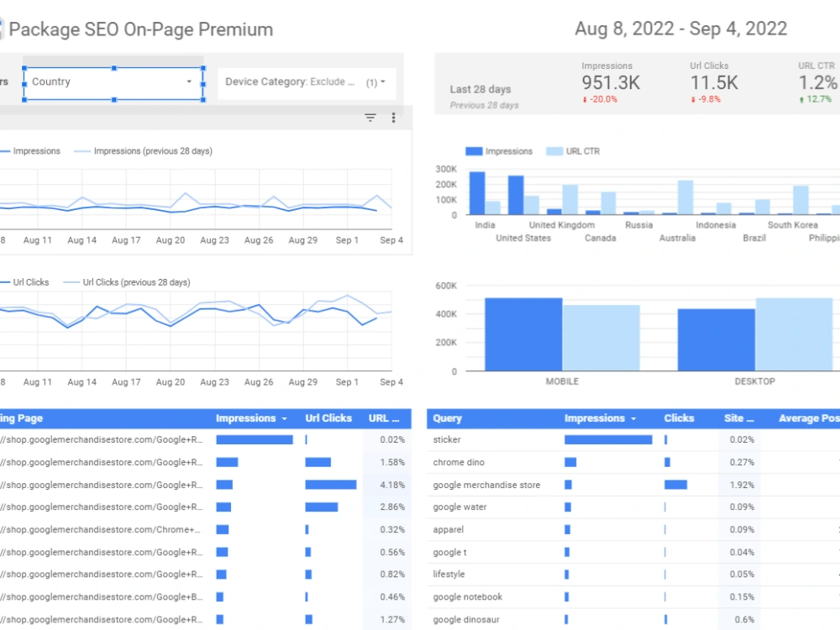
Task: Click the landing page row with 2.86% CTR
Action: [x=205, y=507]
